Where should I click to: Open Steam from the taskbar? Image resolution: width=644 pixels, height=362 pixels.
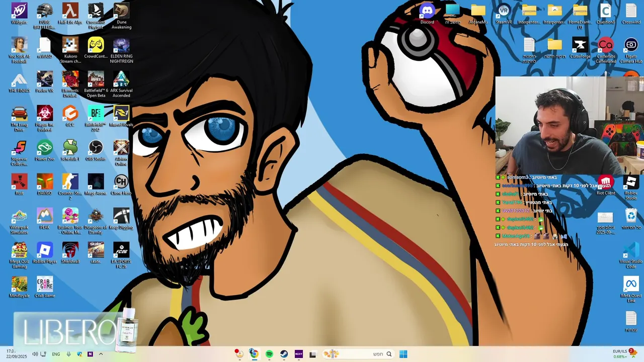pos(284,354)
